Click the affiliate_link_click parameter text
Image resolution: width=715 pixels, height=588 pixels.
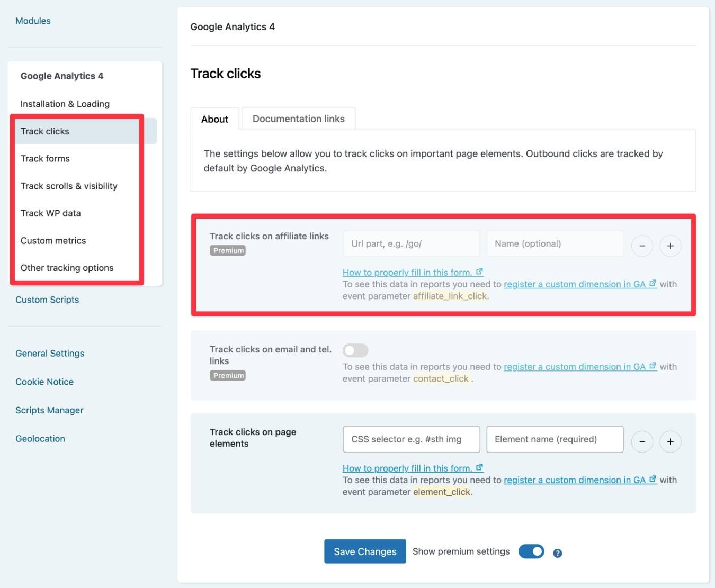(450, 296)
